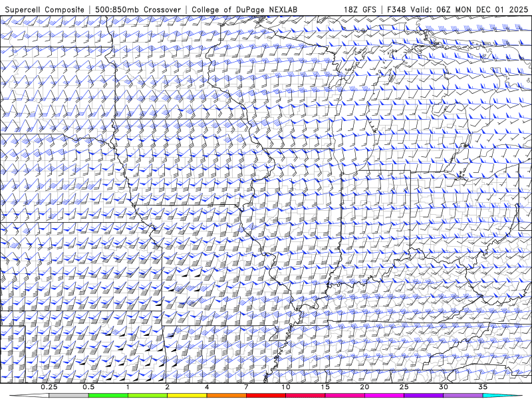This screenshot has height=399, width=532.
Task: Click the light purple 30–35 colorbar segment
Action: click(463, 396)
